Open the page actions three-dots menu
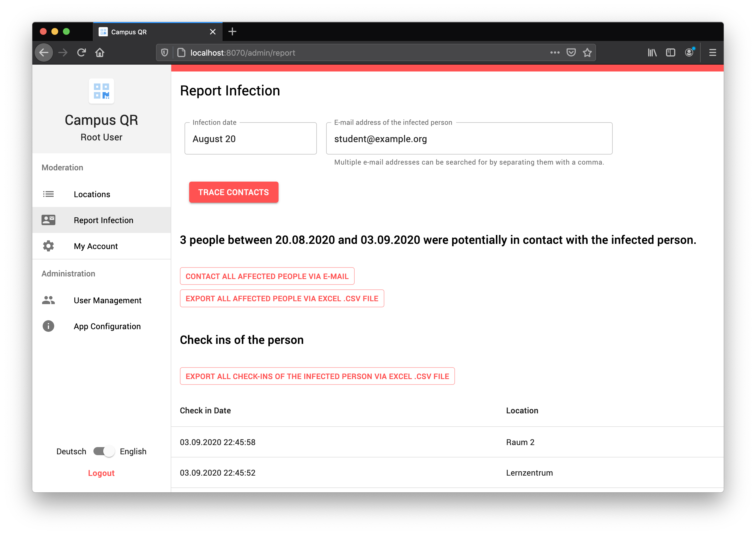756x535 pixels. [555, 53]
